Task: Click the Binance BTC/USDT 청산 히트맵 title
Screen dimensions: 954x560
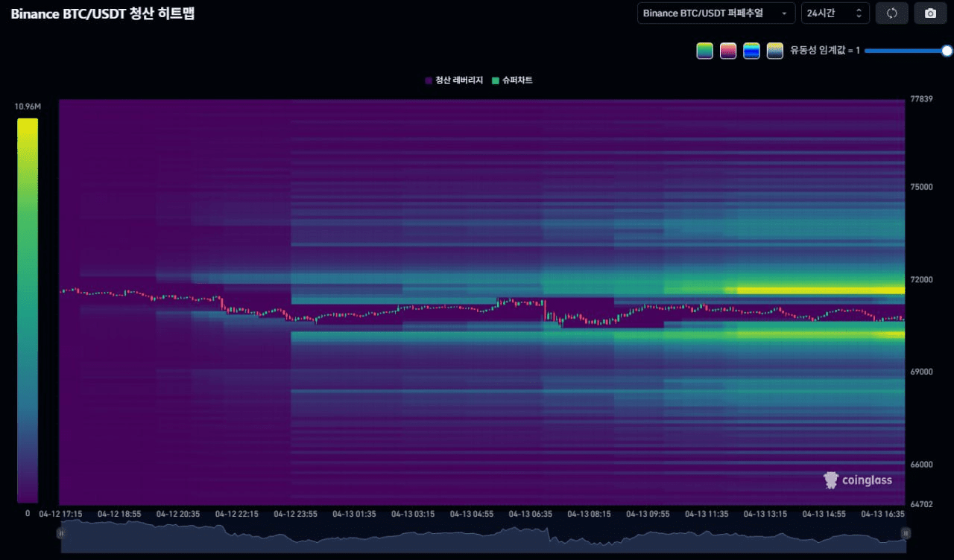Action: [103, 13]
